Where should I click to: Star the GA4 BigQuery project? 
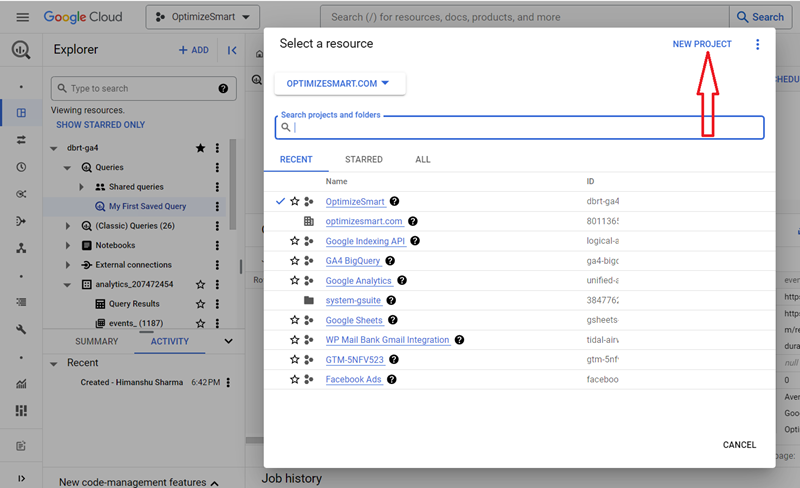[294, 261]
